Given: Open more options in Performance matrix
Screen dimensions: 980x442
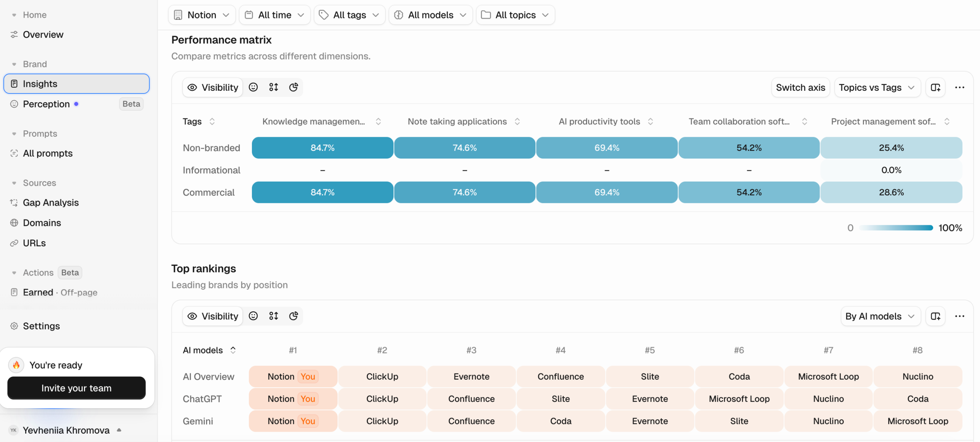Looking at the screenshot, I should pos(960,88).
